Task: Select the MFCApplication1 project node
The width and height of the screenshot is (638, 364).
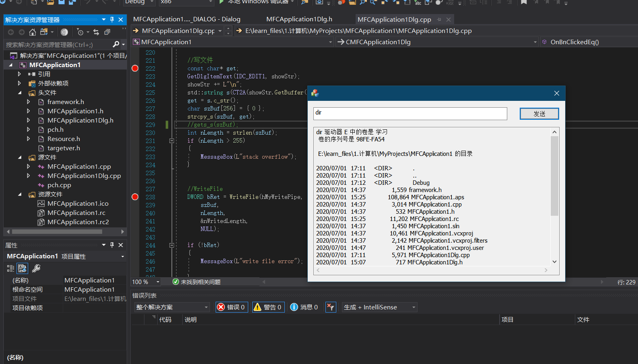Action: (x=55, y=65)
